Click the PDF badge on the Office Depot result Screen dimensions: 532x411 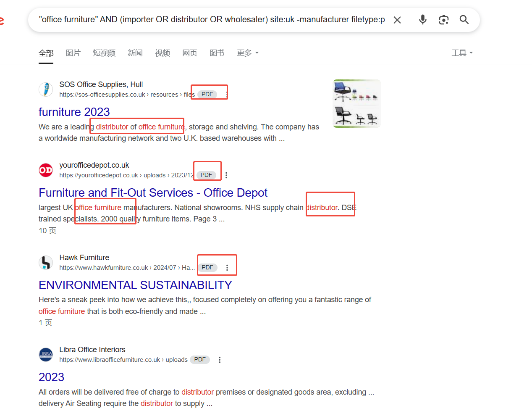(206, 175)
